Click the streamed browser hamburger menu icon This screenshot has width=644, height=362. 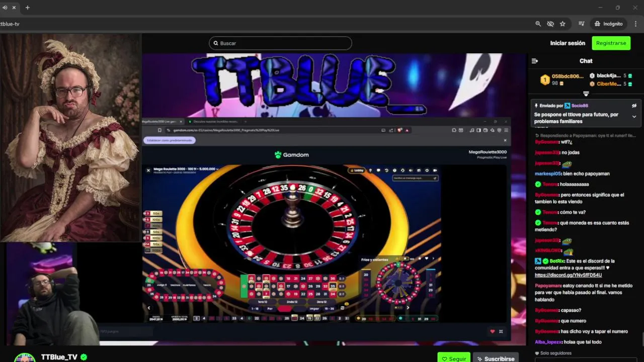[x=506, y=130]
